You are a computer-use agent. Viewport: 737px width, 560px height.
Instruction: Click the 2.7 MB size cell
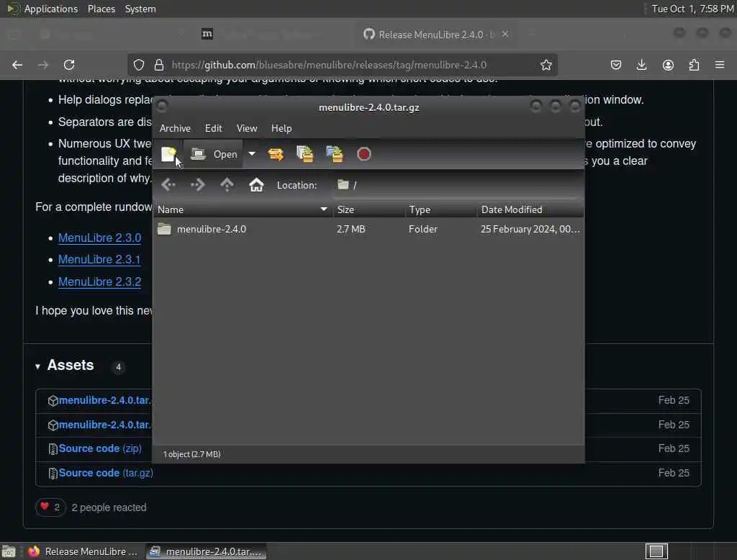point(351,230)
